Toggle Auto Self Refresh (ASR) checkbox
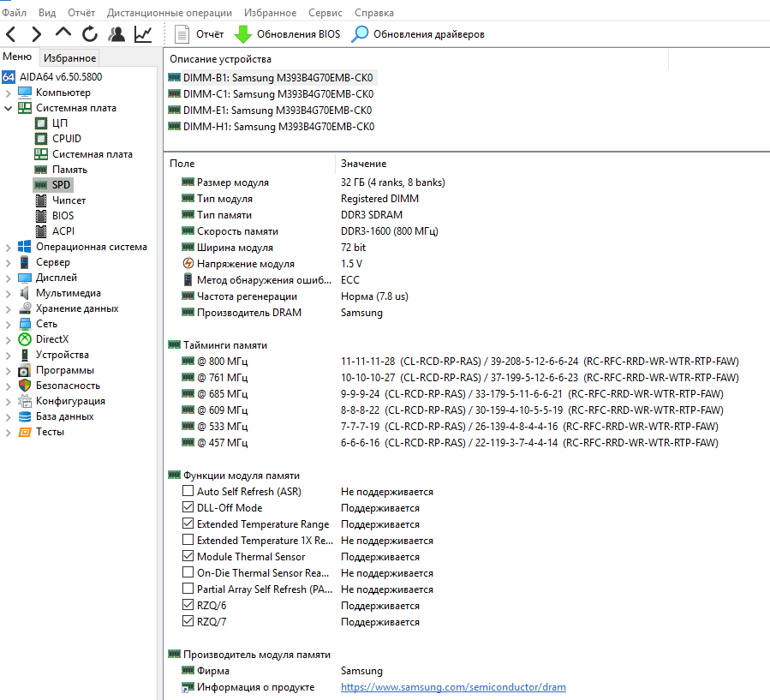Viewport: 770px width, 700px height. pyautogui.click(x=188, y=491)
